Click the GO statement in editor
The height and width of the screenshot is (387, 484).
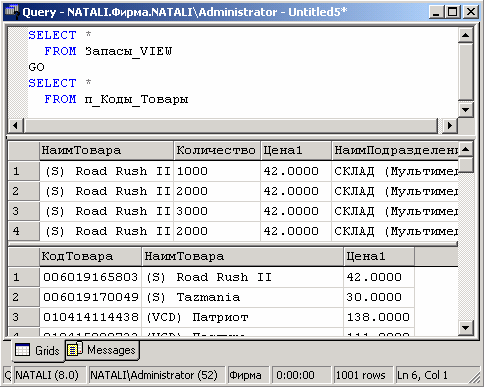[x=36, y=67]
